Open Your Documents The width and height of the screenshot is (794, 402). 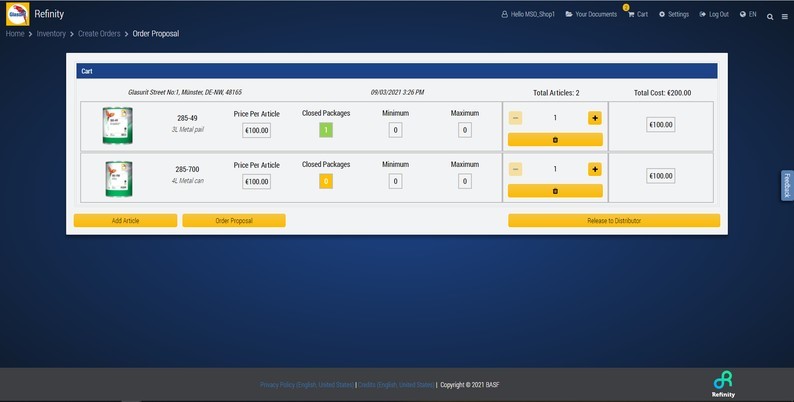click(x=591, y=14)
